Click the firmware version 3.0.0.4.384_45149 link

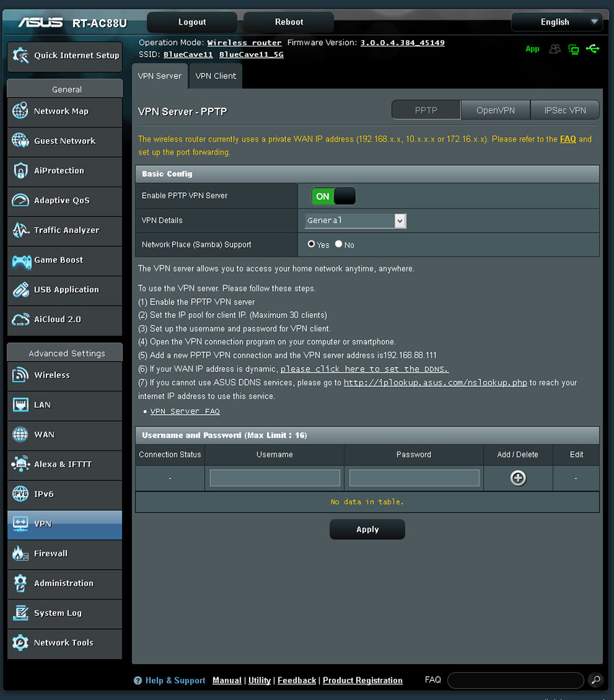(403, 43)
